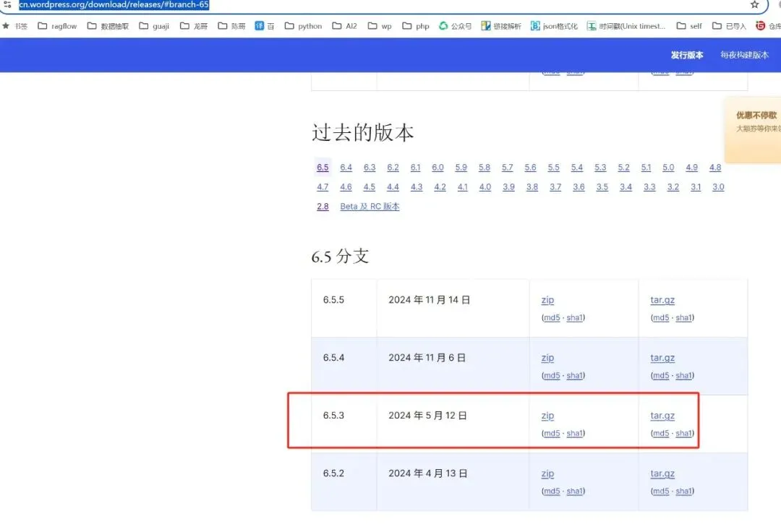This screenshot has width=781, height=532.
Task: Jump to the 4.4 branch link
Action: click(393, 187)
